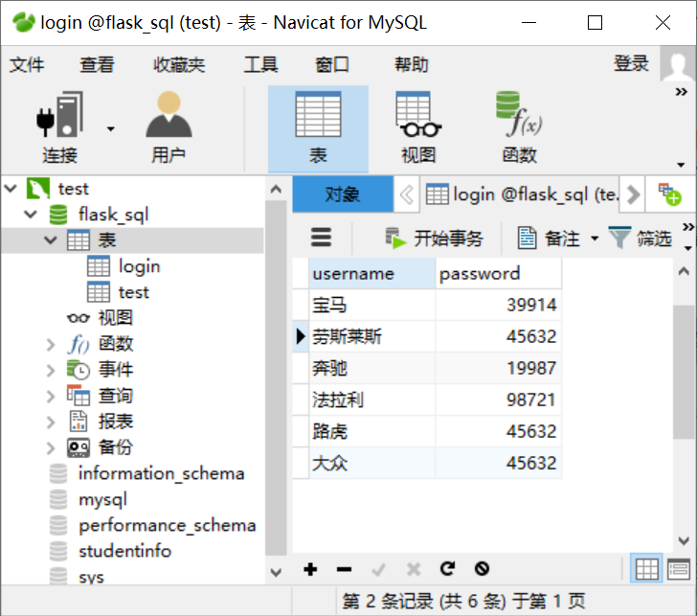
Task: Select the 98721 password cell
Action: tap(498, 399)
